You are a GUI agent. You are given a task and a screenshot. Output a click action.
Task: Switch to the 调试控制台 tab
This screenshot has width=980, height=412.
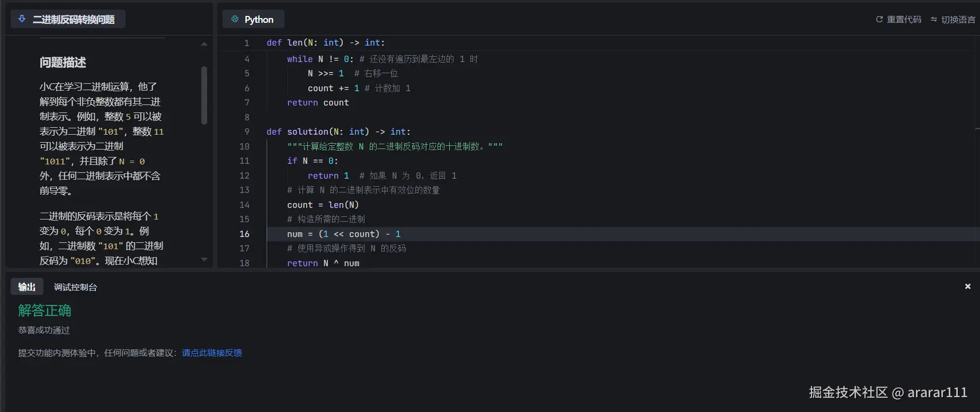[75, 287]
